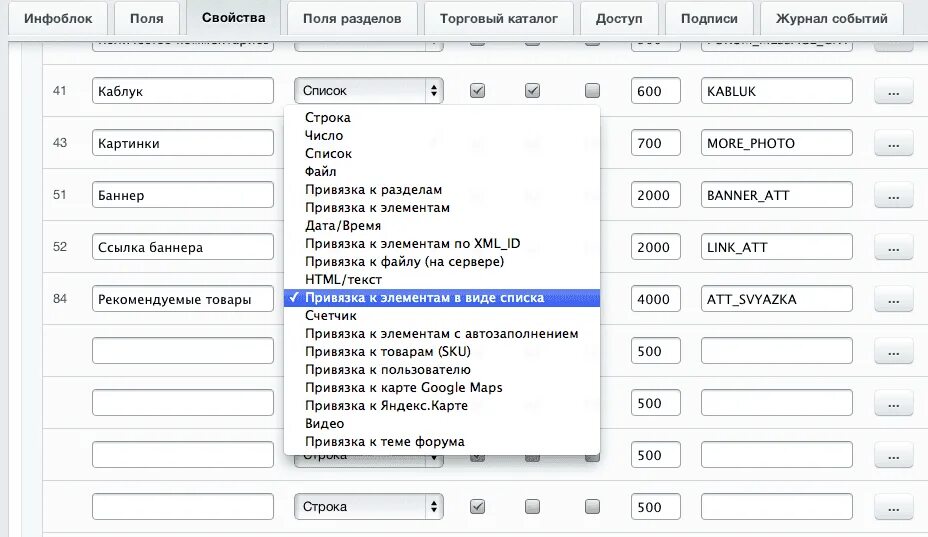Select Привязка к товарам (SKU) option
Screen dimensions: 928x537
click(383, 351)
